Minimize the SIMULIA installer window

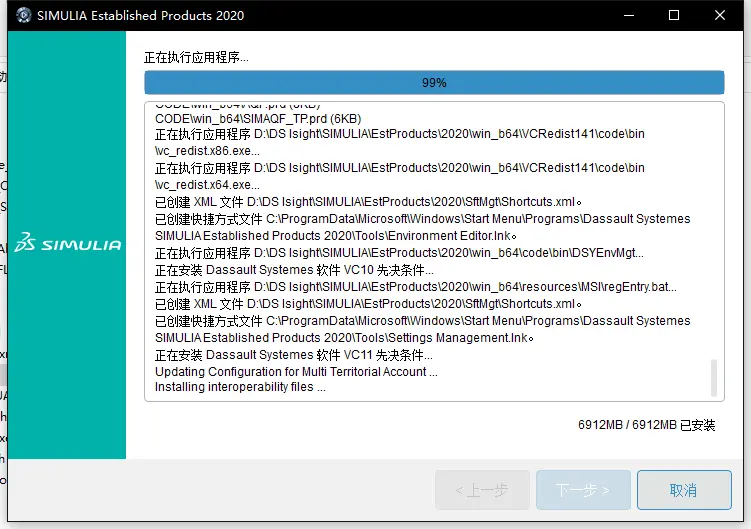click(629, 15)
